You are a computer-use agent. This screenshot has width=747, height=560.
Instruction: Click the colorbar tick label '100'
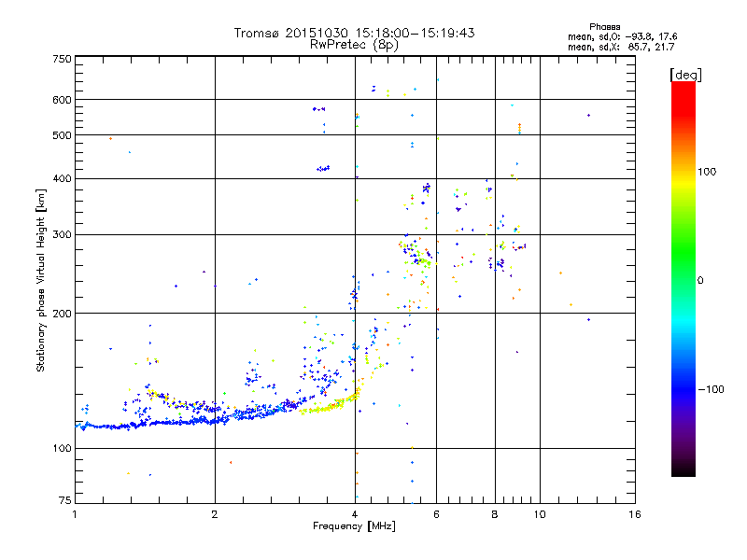[707, 172]
